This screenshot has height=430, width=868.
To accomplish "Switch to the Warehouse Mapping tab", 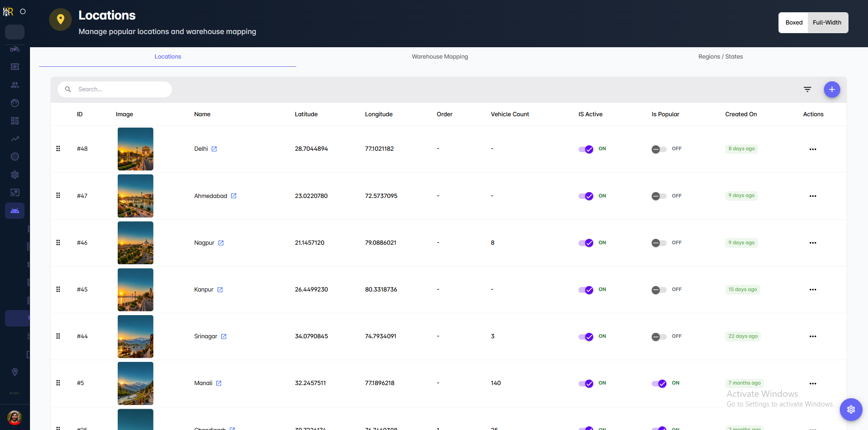I will 440,57.
